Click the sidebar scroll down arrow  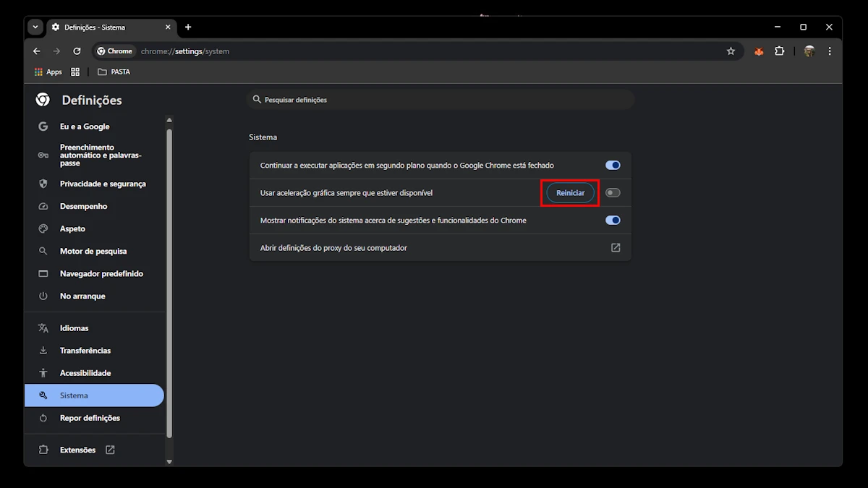click(169, 461)
